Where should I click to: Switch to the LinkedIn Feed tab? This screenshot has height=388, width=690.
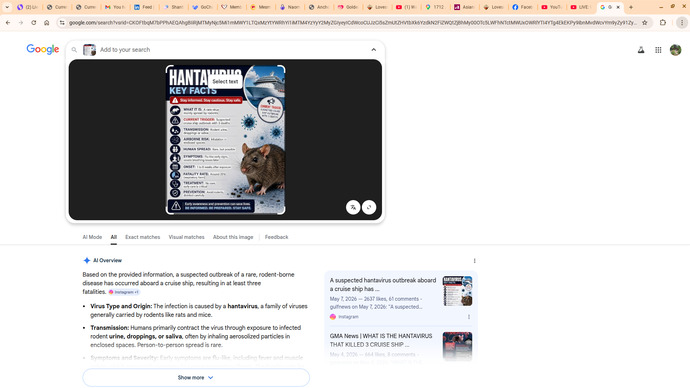point(143,7)
